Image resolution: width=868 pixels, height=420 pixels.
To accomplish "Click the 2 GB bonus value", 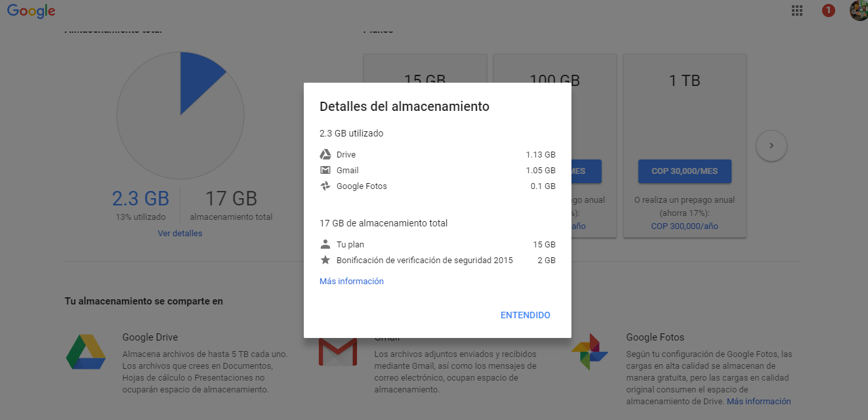I will (547, 260).
